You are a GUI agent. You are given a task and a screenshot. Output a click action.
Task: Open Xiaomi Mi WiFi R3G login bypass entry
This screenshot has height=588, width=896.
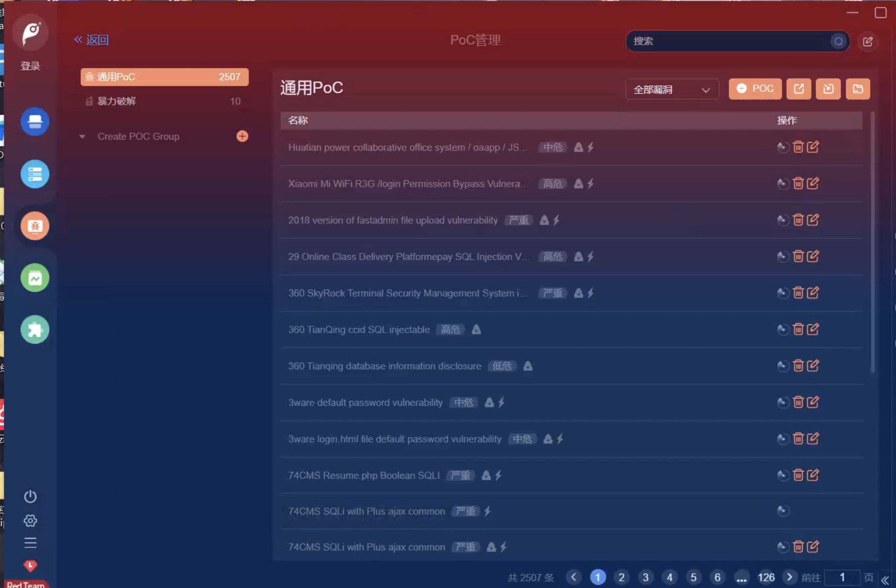[x=408, y=184]
